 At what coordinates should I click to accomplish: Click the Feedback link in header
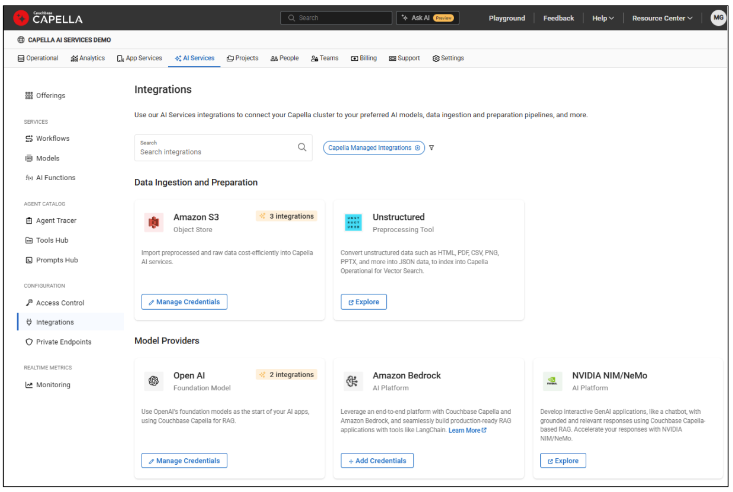[x=559, y=18]
